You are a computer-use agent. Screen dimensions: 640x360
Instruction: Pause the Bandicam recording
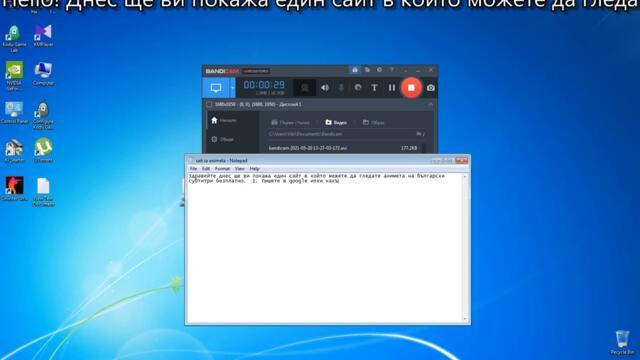pyautogui.click(x=392, y=88)
